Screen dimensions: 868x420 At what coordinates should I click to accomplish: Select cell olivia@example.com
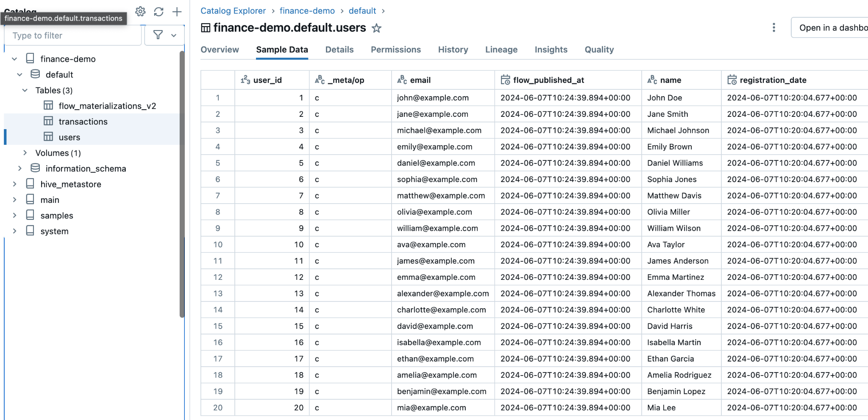(443, 212)
